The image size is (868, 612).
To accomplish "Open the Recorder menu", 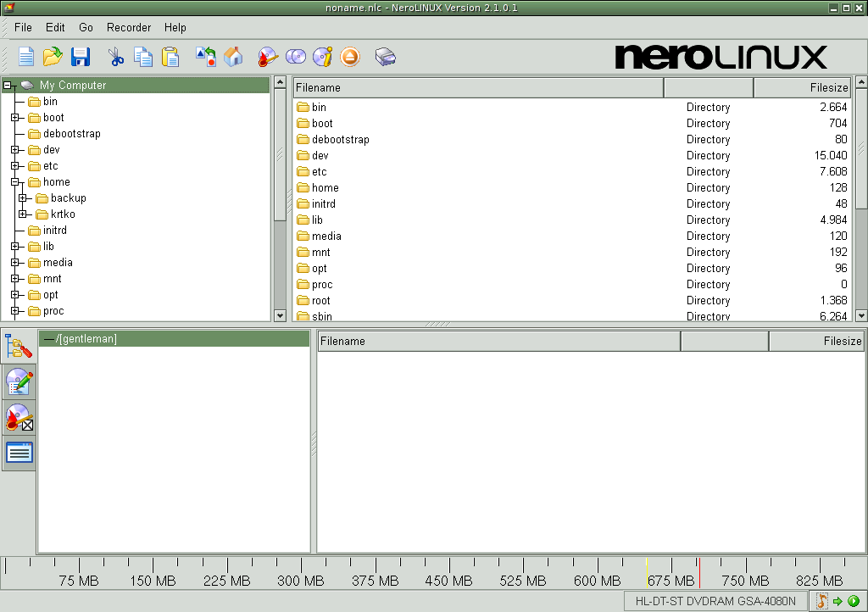I will click(128, 28).
